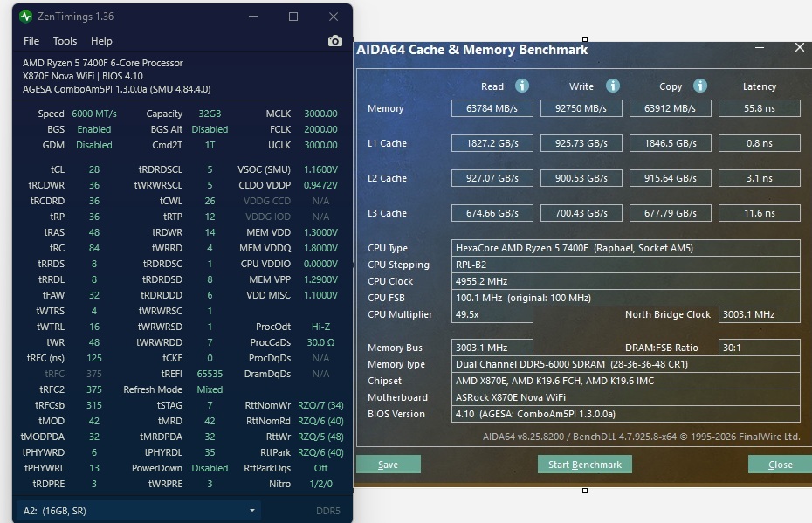The width and height of the screenshot is (812, 523).
Task: Click the Nitro value 1/2/0
Action: click(320, 484)
